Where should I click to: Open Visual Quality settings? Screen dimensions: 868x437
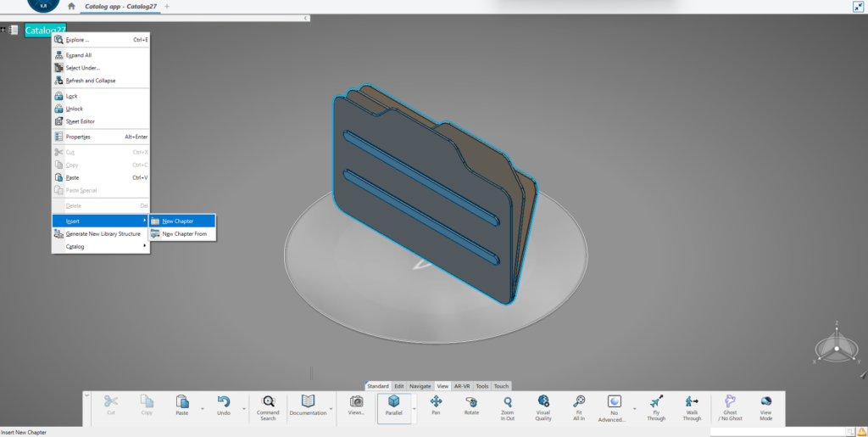pos(543,401)
